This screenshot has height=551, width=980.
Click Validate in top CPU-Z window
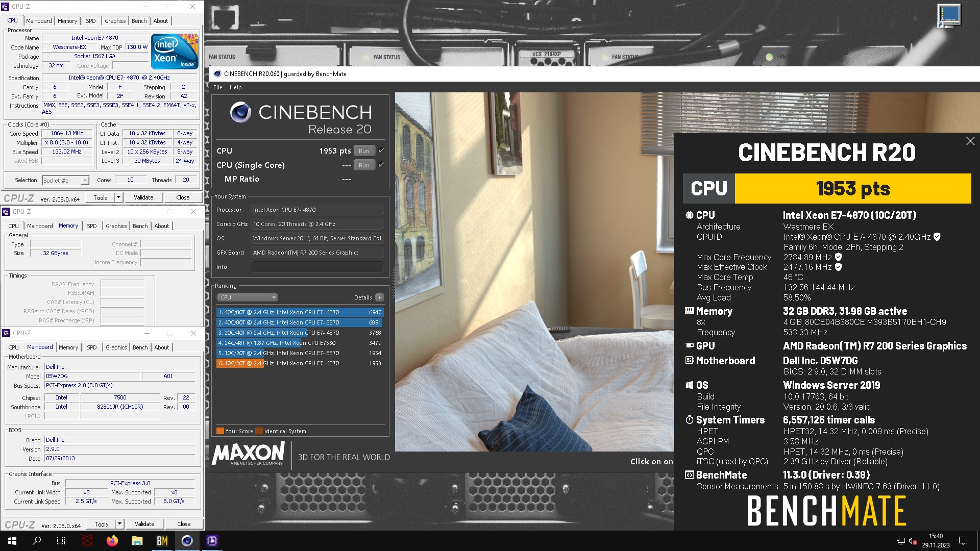tap(143, 197)
